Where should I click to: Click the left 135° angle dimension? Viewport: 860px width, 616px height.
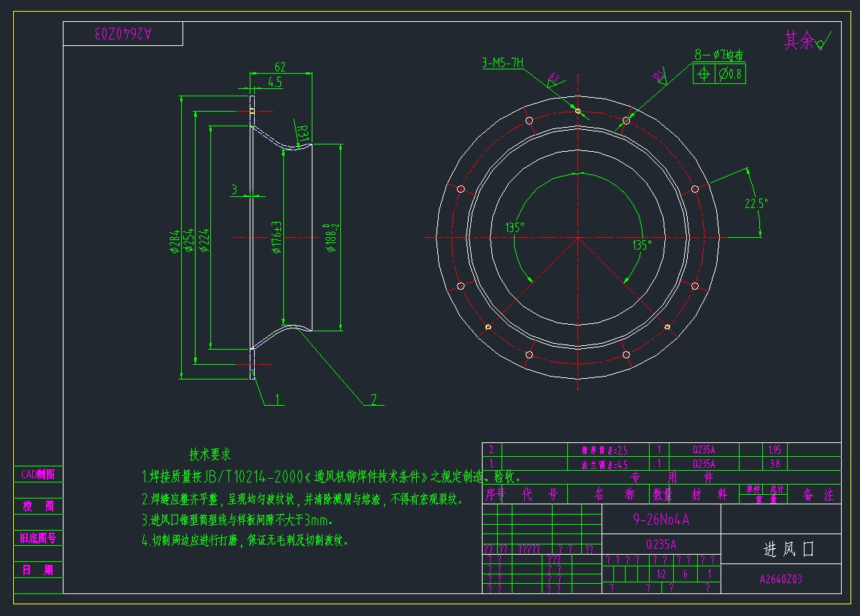point(515,227)
